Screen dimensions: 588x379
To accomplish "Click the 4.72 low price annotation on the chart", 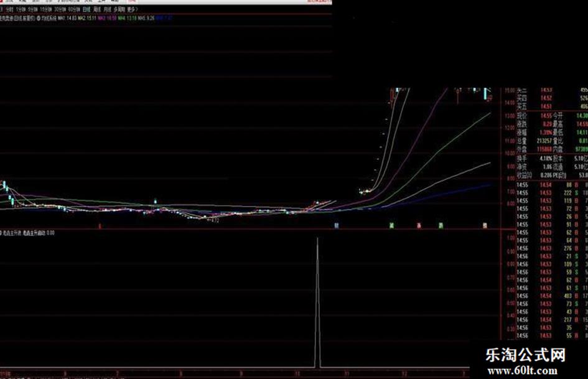I will (x=213, y=220).
